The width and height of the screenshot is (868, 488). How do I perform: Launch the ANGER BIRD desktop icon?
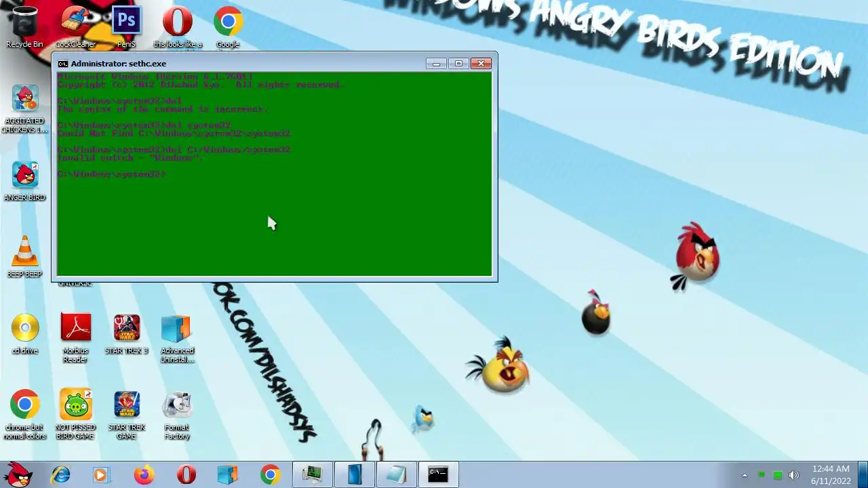coord(25,180)
